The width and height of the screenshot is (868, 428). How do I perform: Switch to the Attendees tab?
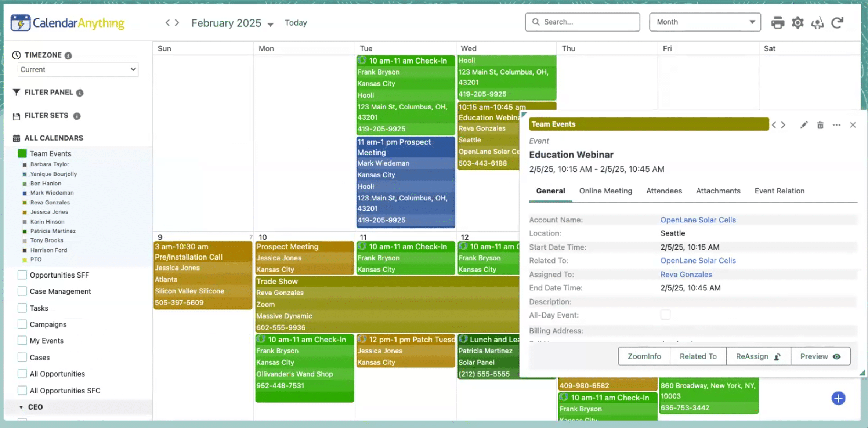point(664,191)
